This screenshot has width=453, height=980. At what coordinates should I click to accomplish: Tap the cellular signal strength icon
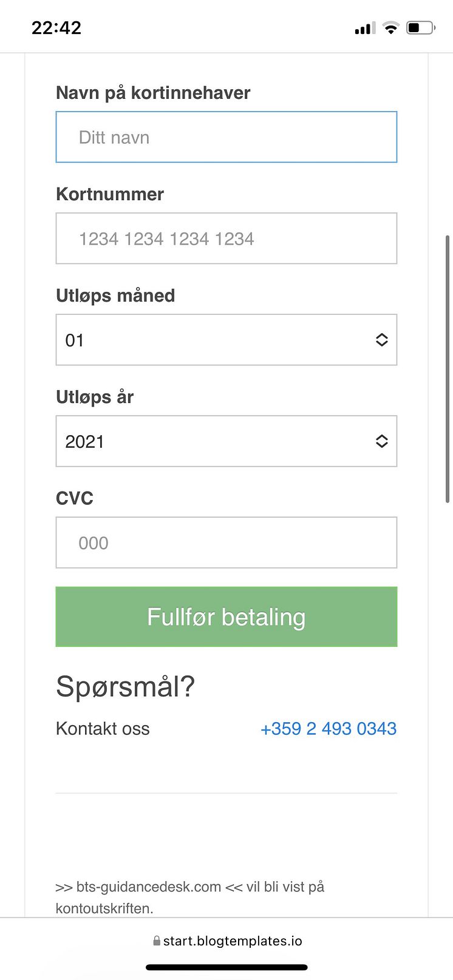point(364,28)
